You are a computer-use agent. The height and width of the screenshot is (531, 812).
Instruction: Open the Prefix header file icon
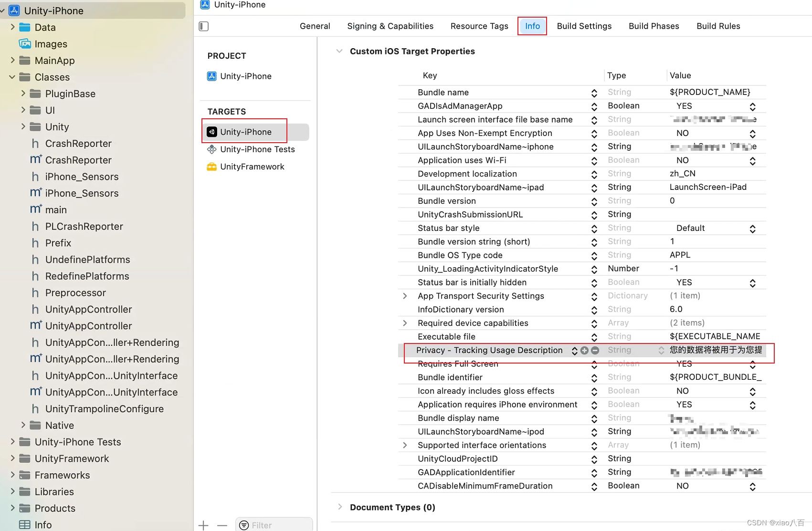(x=35, y=243)
